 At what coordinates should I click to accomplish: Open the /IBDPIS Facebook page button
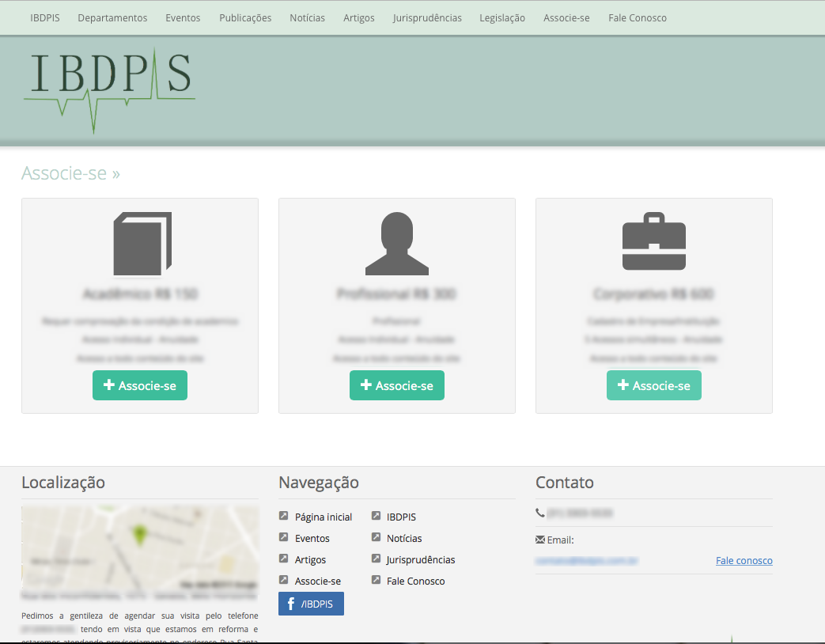click(311, 604)
